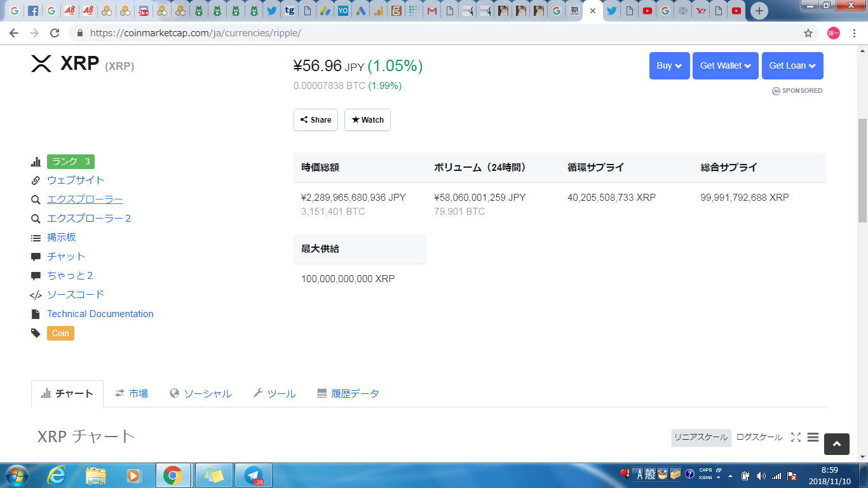Click the document icon beside Technical Documentation
The width and height of the screenshot is (868, 488).
coord(36,314)
